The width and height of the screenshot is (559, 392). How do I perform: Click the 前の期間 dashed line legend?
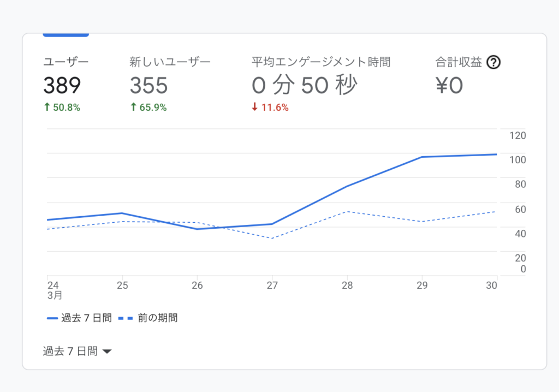(x=148, y=318)
